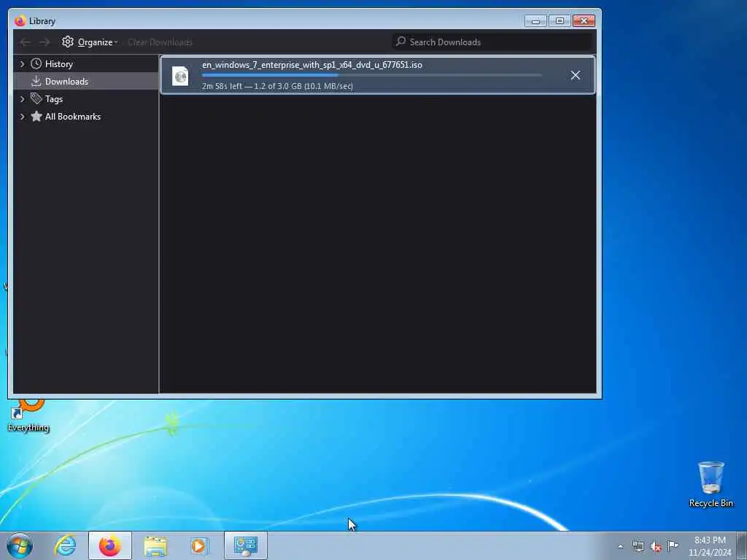The image size is (747, 560).
Task: Click the forward arrow in Library toolbar
Action: 44,42
